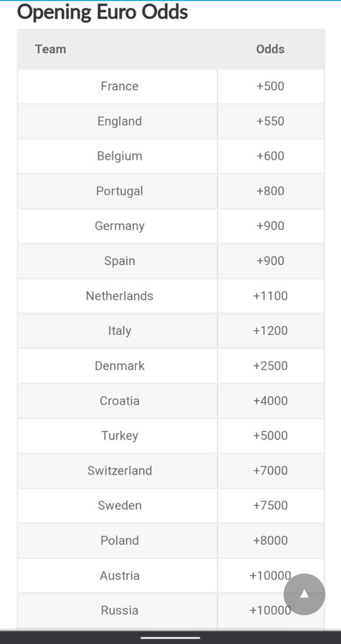Click the Team column header

click(x=50, y=49)
